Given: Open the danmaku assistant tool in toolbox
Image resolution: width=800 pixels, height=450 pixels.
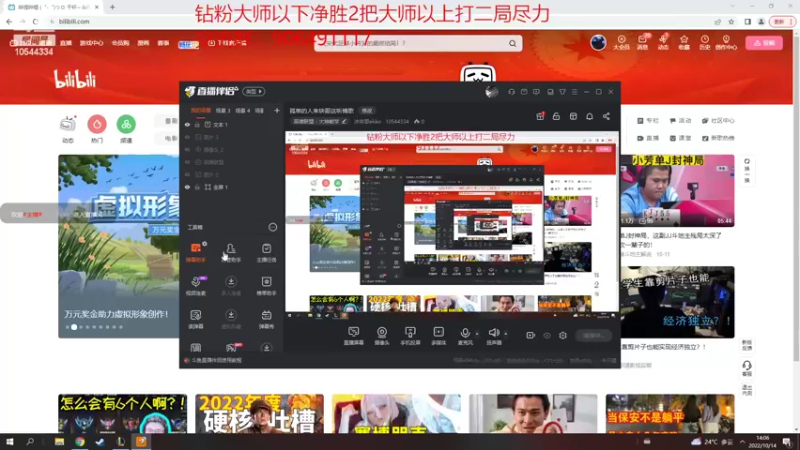Looking at the screenshot, I should (x=195, y=252).
